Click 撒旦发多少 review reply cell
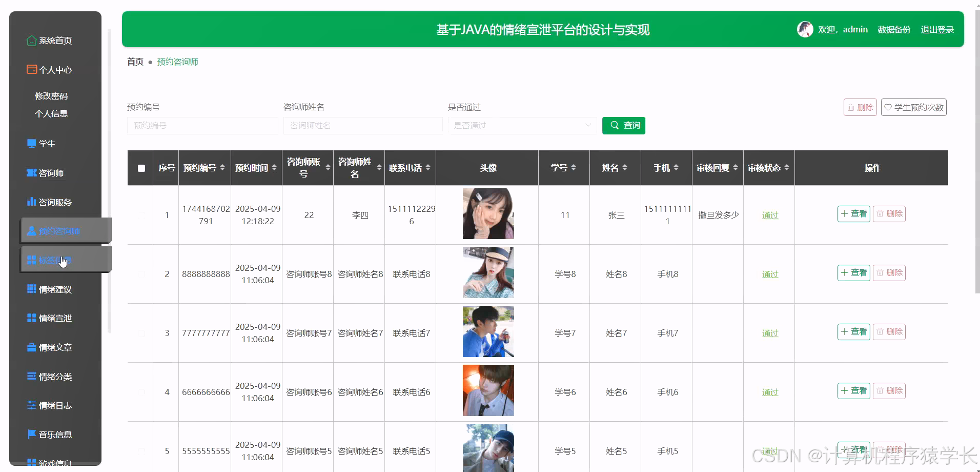Viewport: 980px width, 472px height. [719, 215]
